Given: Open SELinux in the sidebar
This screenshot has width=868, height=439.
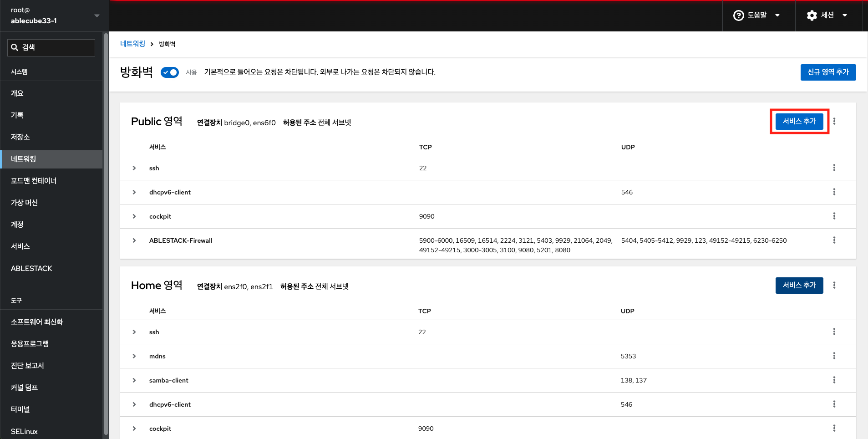Looking at the screenshot, I should pos(51,431).
